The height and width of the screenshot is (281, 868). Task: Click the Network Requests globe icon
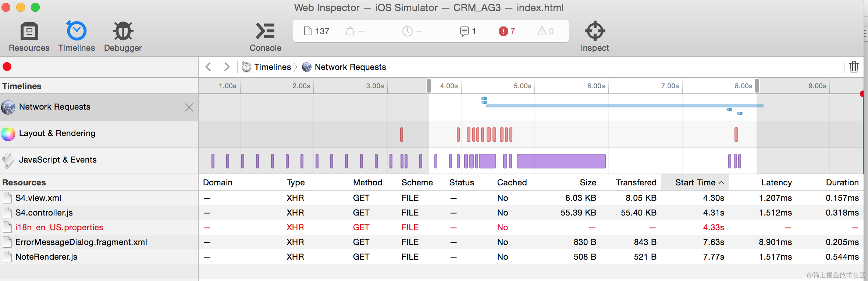point(8,107)
